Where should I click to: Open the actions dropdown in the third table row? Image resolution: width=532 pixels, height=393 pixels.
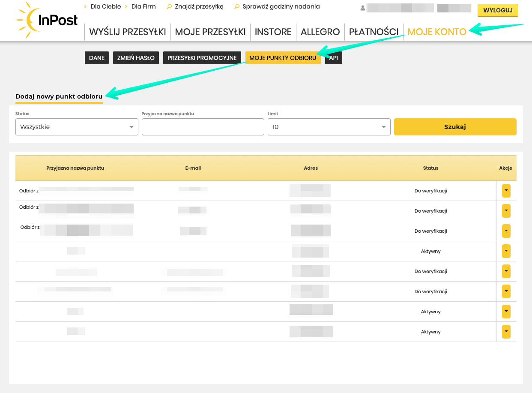click(506, 231)
